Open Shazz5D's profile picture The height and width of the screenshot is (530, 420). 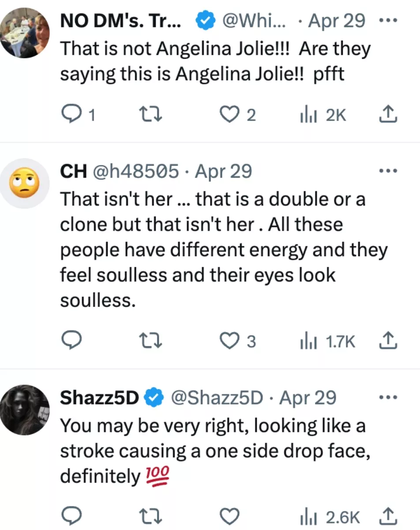[x=25, y=410]
